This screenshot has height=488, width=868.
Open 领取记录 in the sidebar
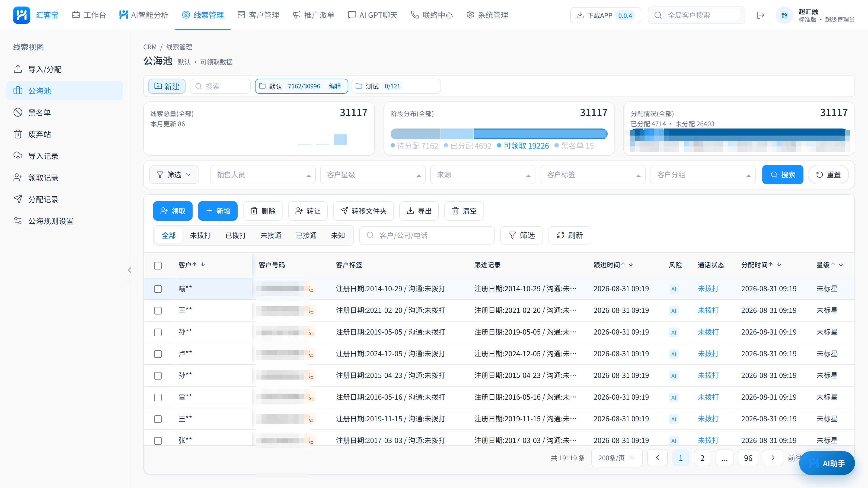click(65, 178)
